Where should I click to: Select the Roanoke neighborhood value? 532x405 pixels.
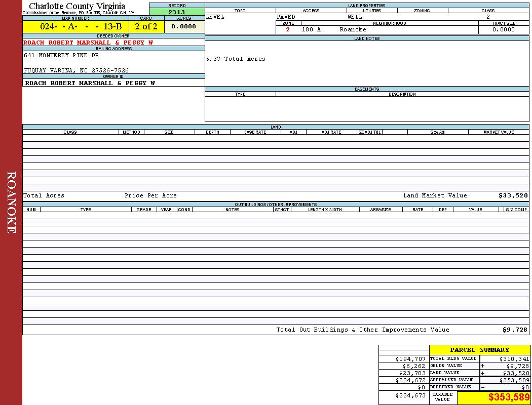coord(353,29)
